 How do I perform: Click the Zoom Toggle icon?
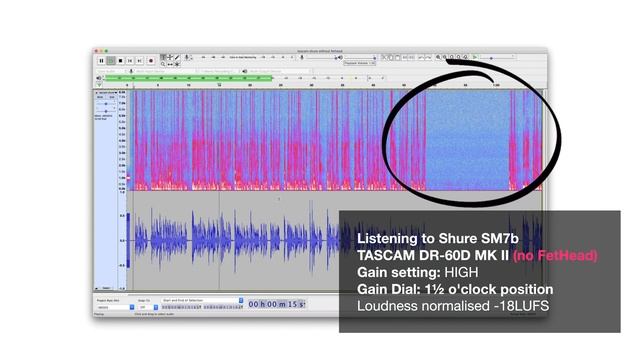pyautogui.click(x=465, y=58)
